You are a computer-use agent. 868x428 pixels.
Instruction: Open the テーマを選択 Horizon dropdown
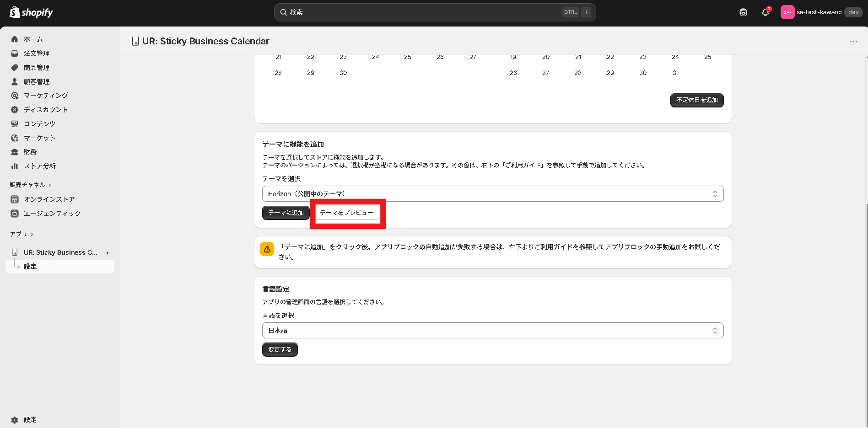pos(493,194)
